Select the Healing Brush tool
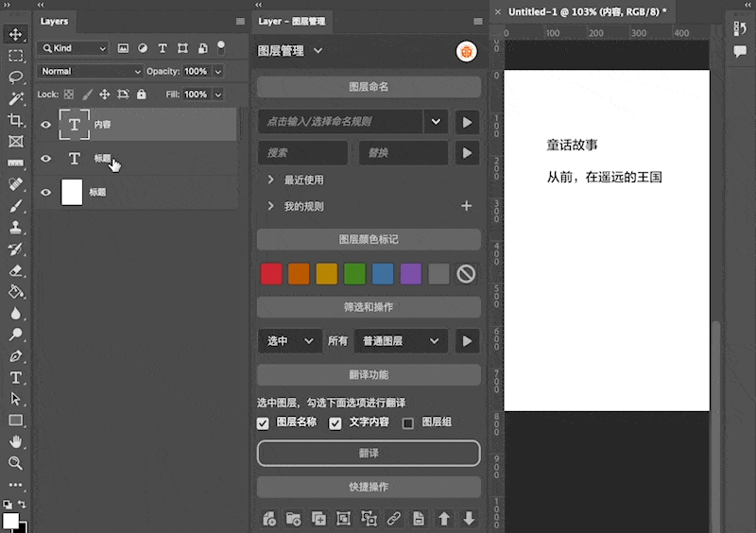The image size is (756, 533). pyautogui.click(x=15, y=183)
